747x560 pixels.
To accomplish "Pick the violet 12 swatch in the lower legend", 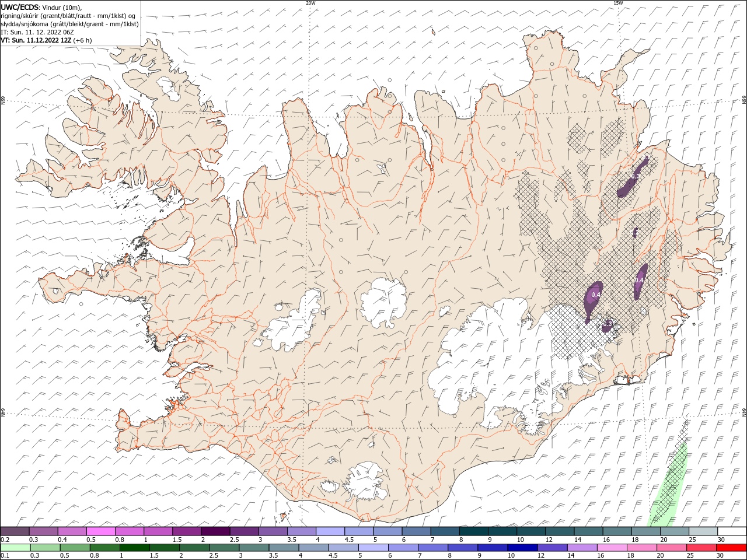I will 552,548.
